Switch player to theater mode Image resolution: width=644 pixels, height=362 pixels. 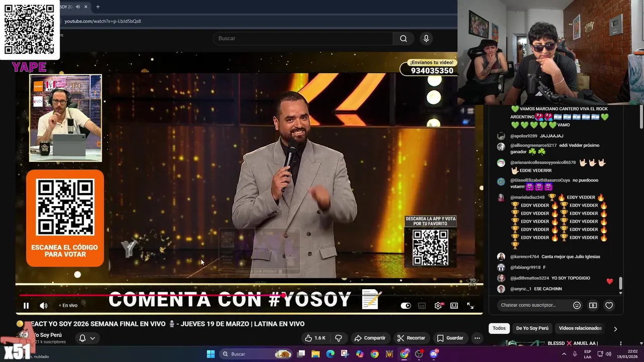(x=454, y=305)
